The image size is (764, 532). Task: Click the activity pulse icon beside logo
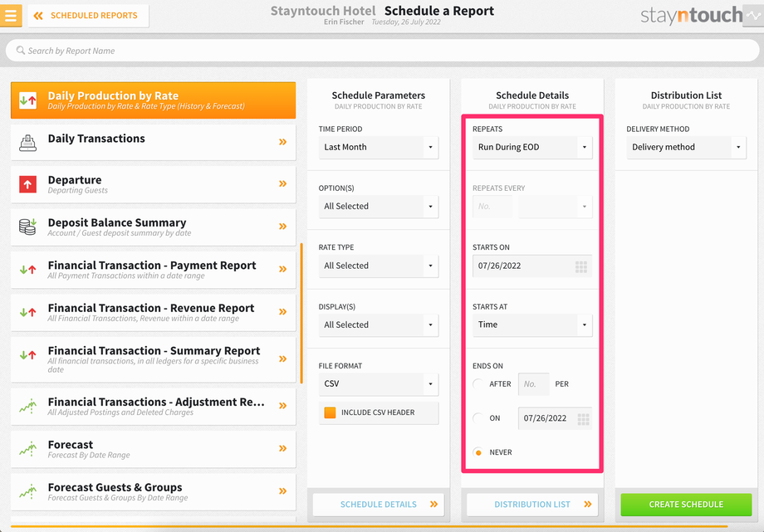753,16
